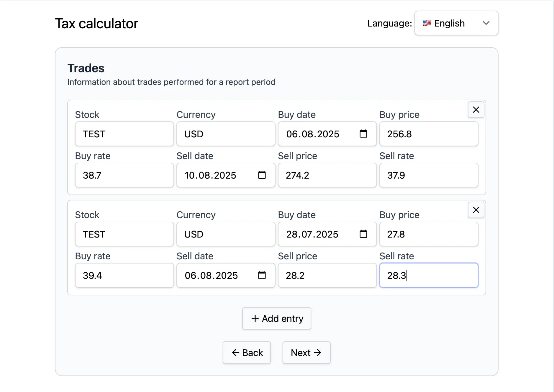Screen dimensions: 554x392
Task: Open the calendar picker for second trade's Sell date
Action: (x=262, y=275)
